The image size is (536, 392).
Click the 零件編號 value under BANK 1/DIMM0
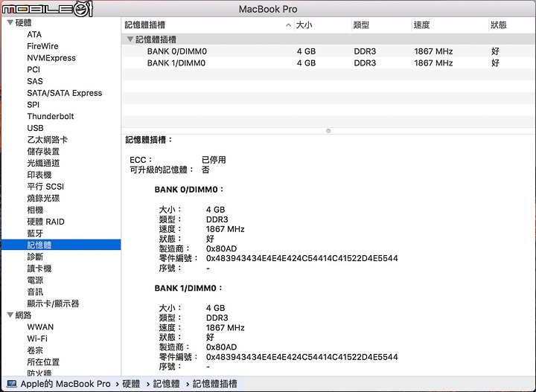pos(301,357)
